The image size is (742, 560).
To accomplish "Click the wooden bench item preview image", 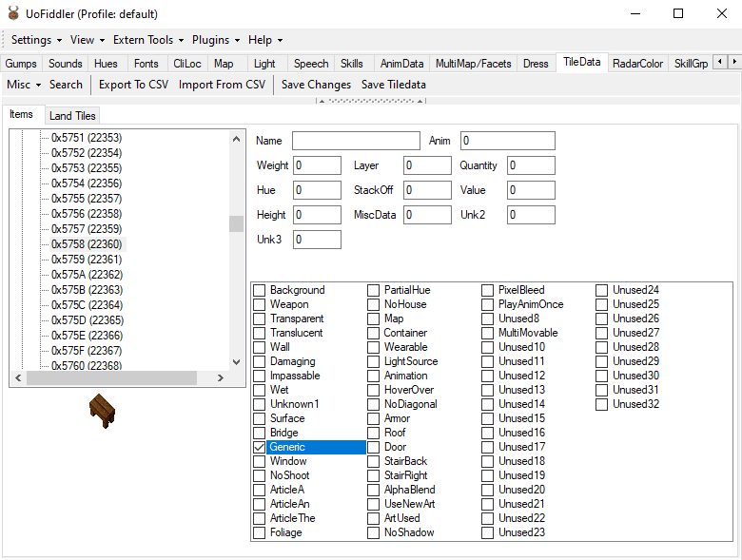I will pos(101,411).
